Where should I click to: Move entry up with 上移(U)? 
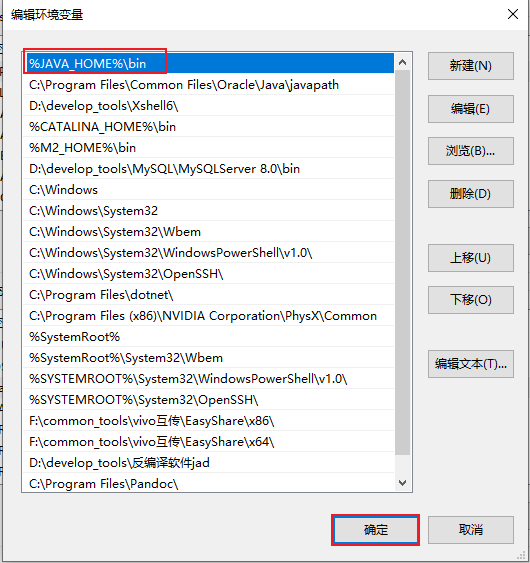[x=470, y=258]
